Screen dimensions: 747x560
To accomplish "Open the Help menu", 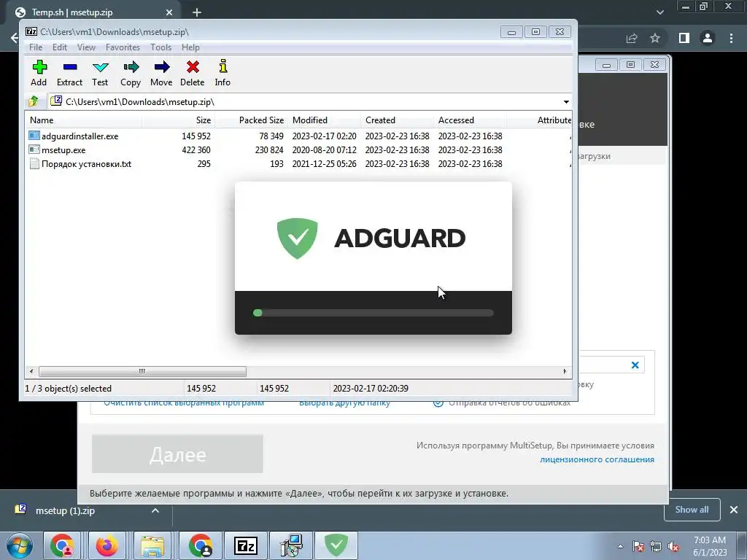I will 190,47.
